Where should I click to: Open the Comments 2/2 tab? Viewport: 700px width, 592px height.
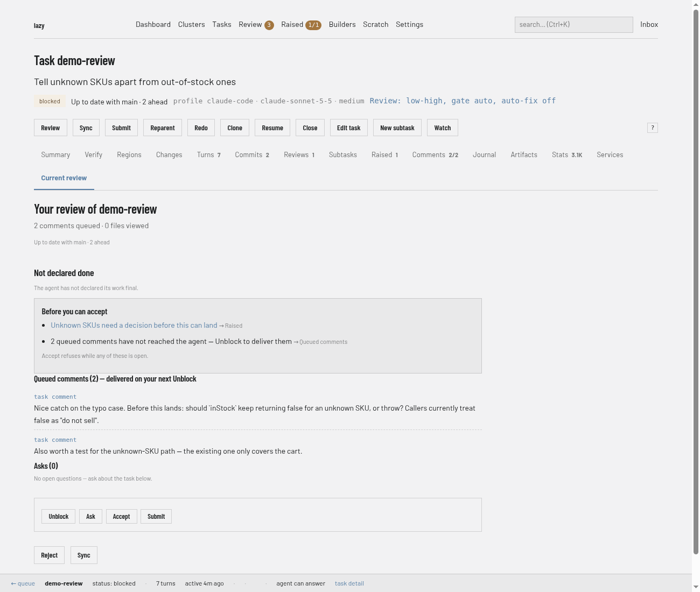click(x=436, y=155)
